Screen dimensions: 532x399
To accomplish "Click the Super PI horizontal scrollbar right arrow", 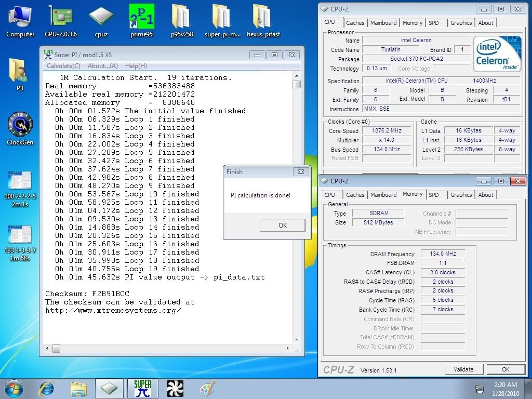I will point(288,349).
